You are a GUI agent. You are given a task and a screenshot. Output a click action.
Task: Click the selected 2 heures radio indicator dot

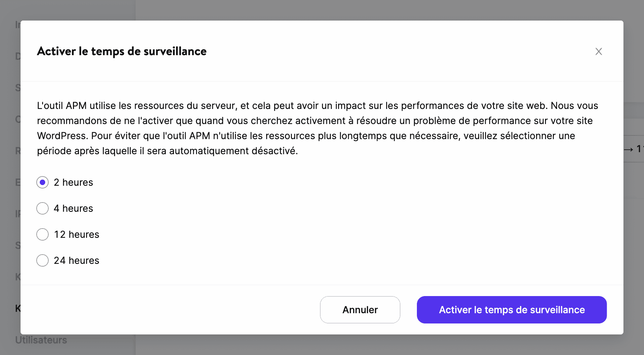point(42,182)
